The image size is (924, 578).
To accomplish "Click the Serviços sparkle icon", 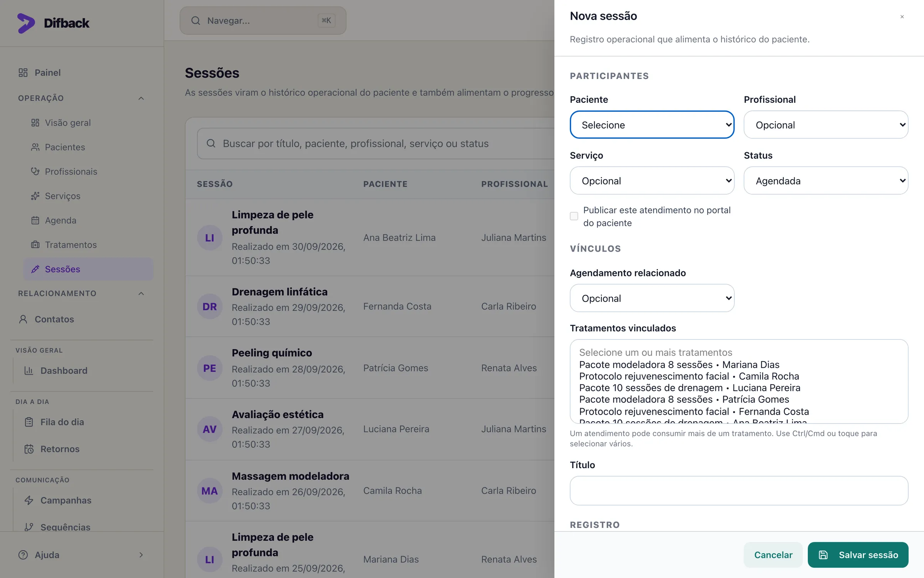I will coord(35,196).
